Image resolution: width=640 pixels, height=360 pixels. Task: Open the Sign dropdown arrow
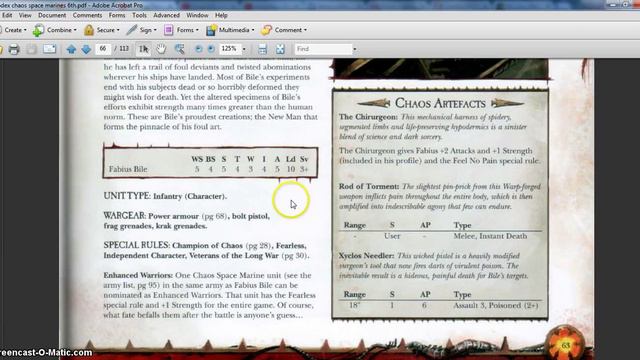click(x=155, y=30)
